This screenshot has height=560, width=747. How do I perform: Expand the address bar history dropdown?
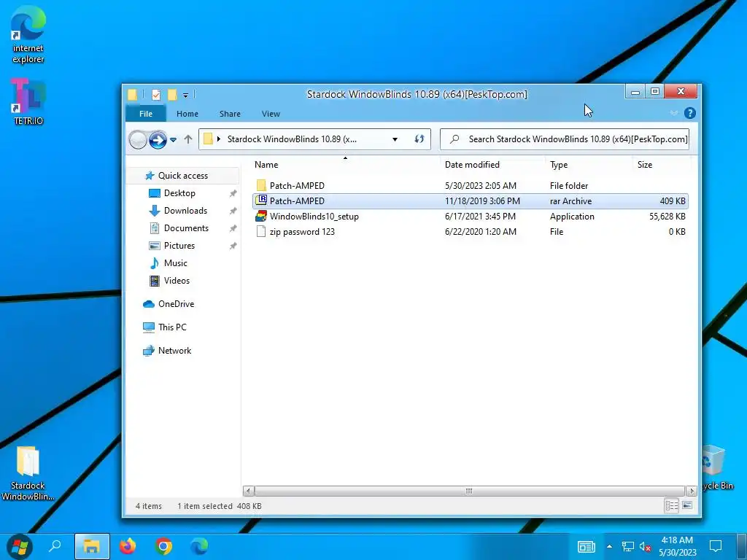point(395,139)
